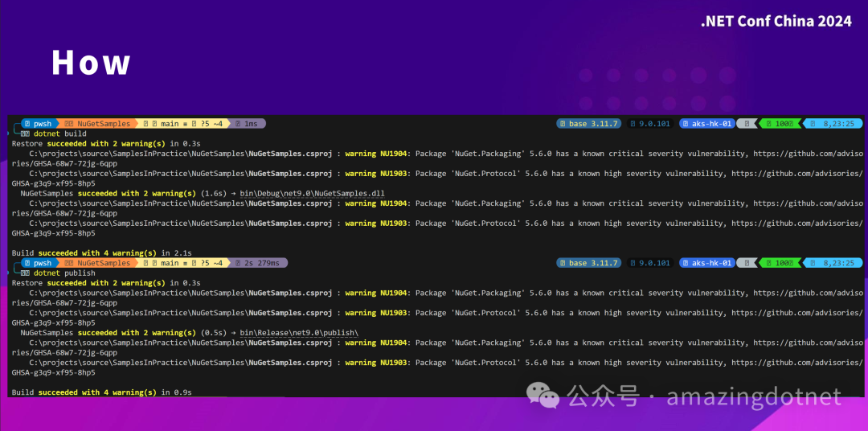
Task: Click the 'pwsh' shell segment of the dotnet build prompt
Action: [x=38, y=124]
